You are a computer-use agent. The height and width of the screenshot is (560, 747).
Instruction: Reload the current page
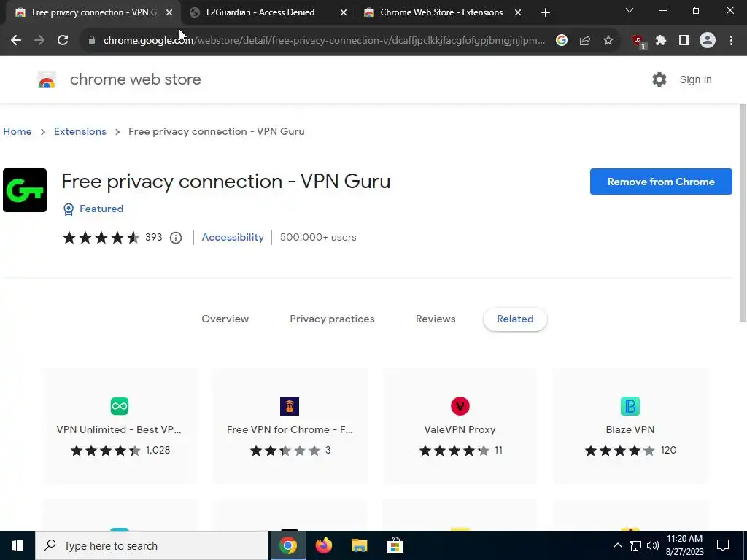63,41
